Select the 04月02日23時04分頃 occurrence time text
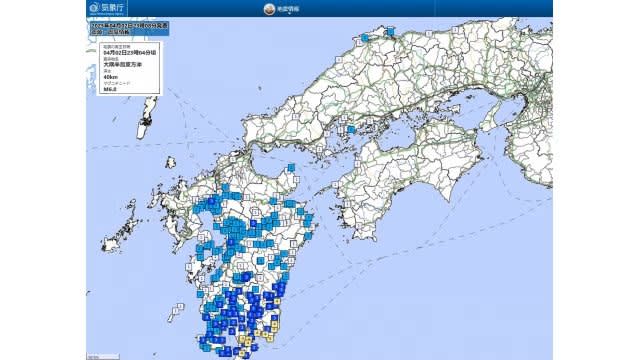Viewport: 640px width, 360px height. click(129, 53)
